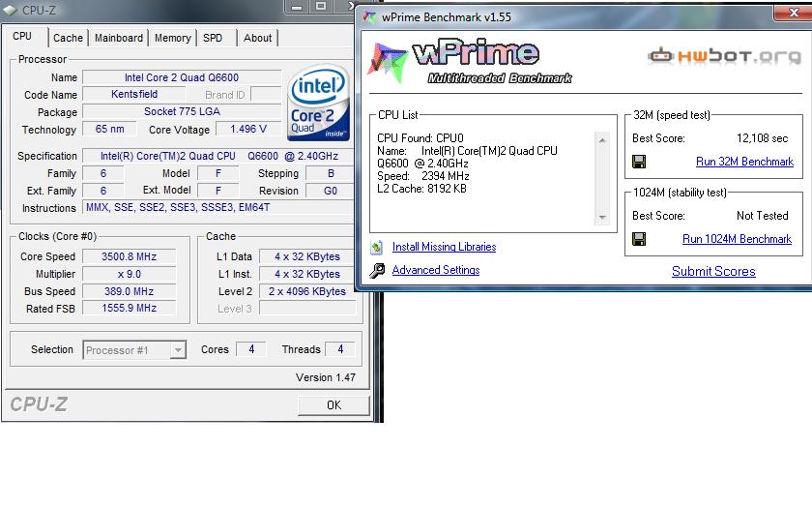Click the Rated FSB value 1555.9 MHz
Screen dimensions: 812x508
[x=129, y=308]
